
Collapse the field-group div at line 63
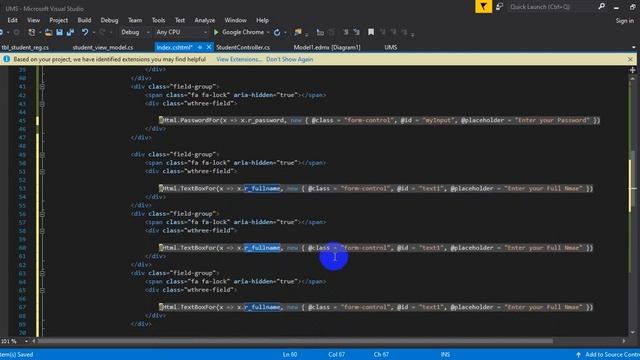pos(42,273)
